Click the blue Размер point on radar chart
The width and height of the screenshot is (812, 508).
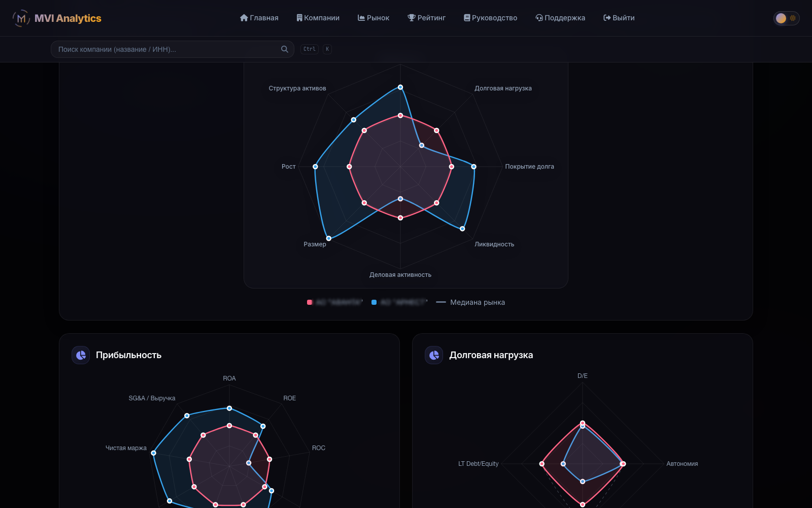329,238
